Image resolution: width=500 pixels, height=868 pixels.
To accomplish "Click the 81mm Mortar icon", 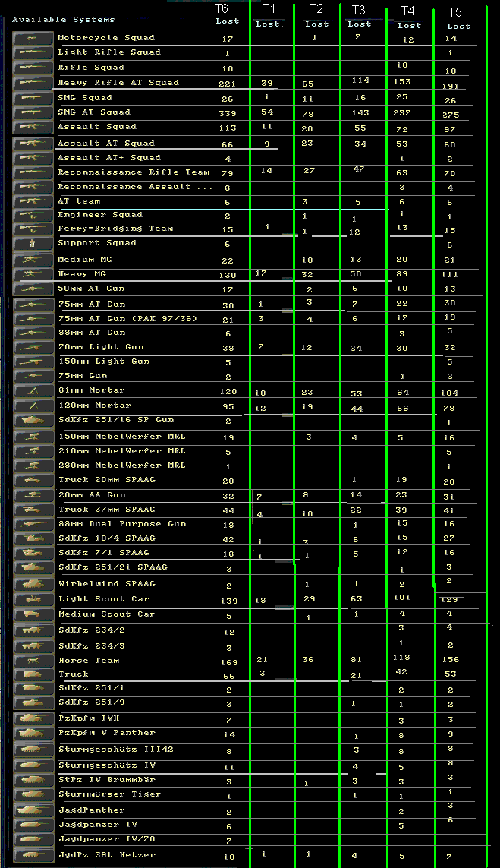I will coord(33,391).
